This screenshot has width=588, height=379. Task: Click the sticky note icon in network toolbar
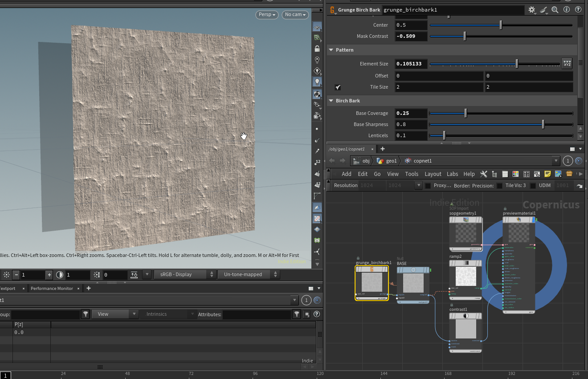point(547,174)
